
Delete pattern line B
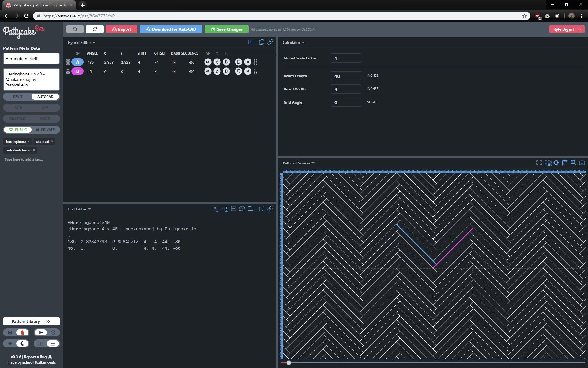pos(247,71)
